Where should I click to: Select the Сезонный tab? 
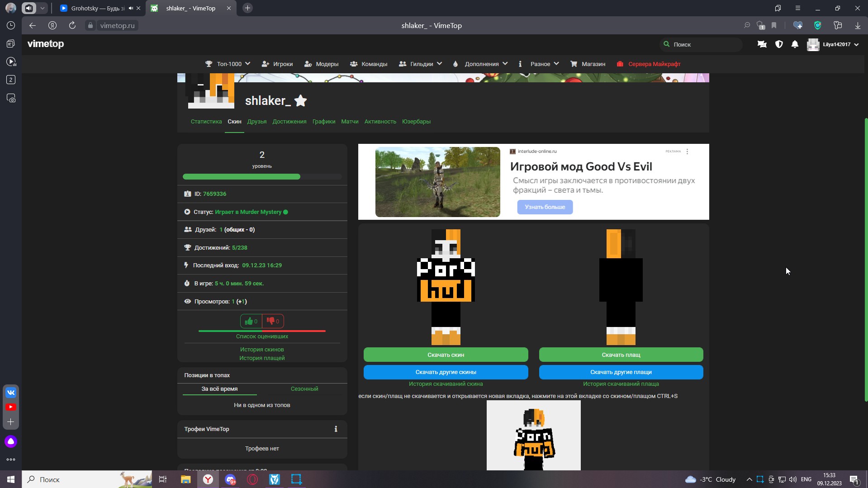coord(304,389)
